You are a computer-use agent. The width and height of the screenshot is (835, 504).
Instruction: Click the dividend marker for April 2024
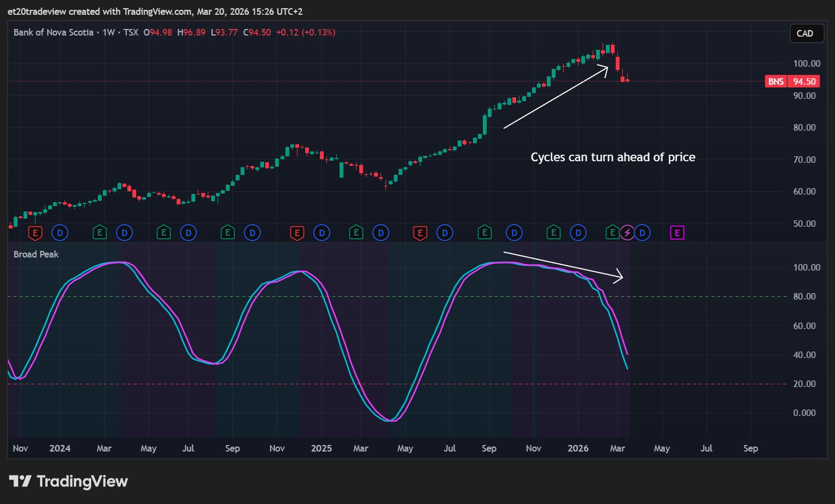(x=125, y=233)
